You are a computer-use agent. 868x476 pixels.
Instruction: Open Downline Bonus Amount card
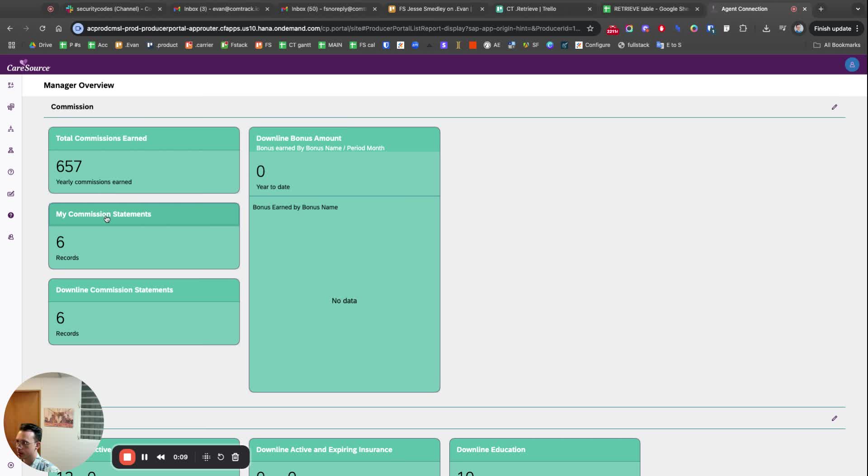pyautogui.click(x=344, y=260)
